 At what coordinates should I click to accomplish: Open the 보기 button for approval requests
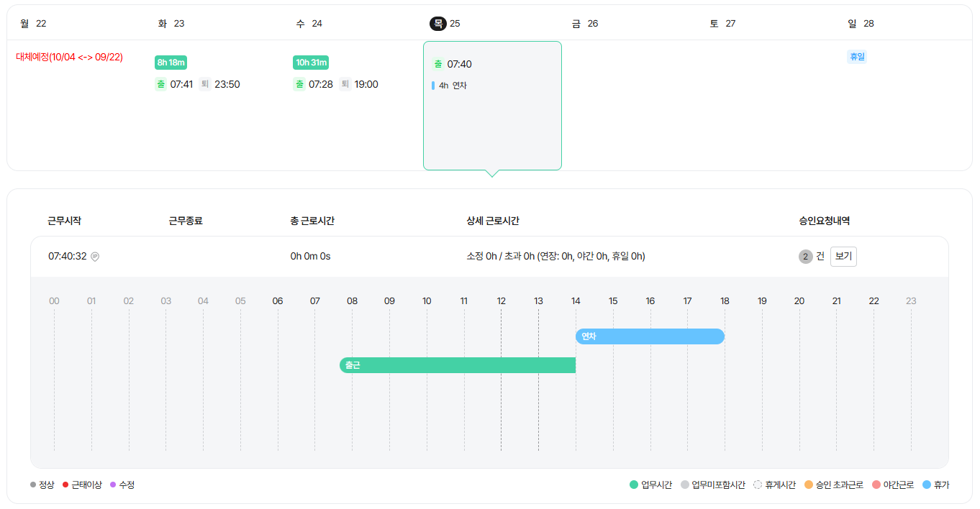843,257
